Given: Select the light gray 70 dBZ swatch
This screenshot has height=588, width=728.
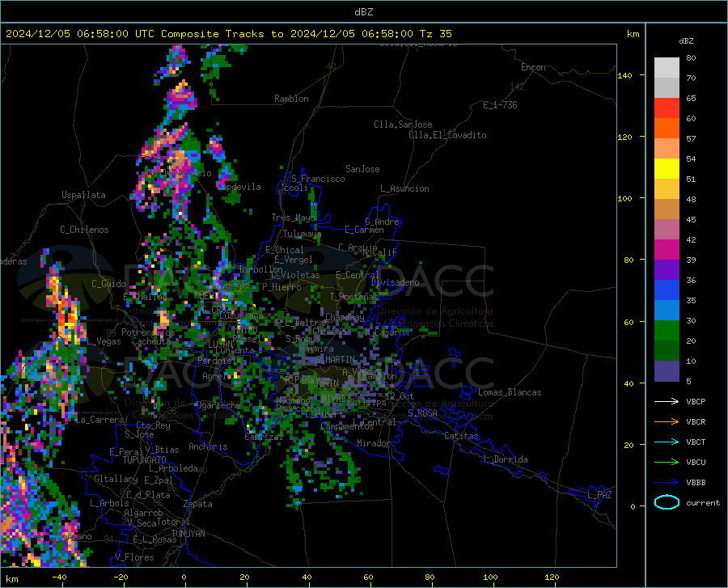Looking at the screenshot, I should pyautogui.click(x=667, y=68).
